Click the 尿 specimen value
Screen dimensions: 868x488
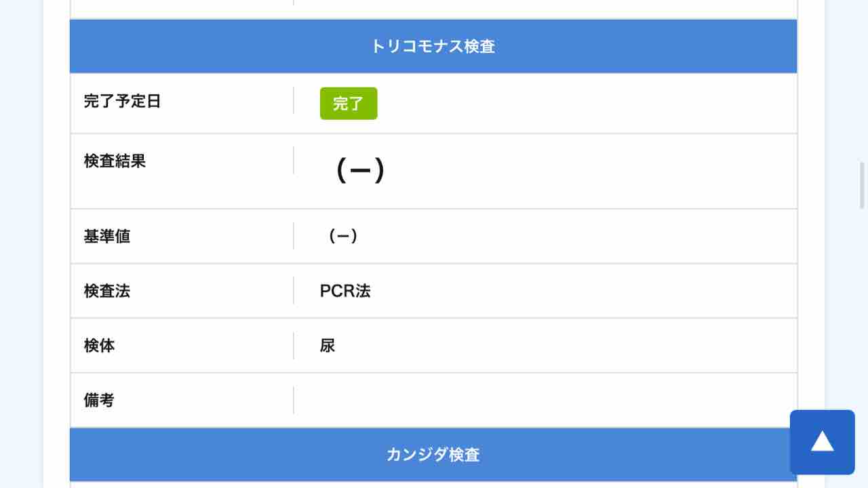click(328, 346)
